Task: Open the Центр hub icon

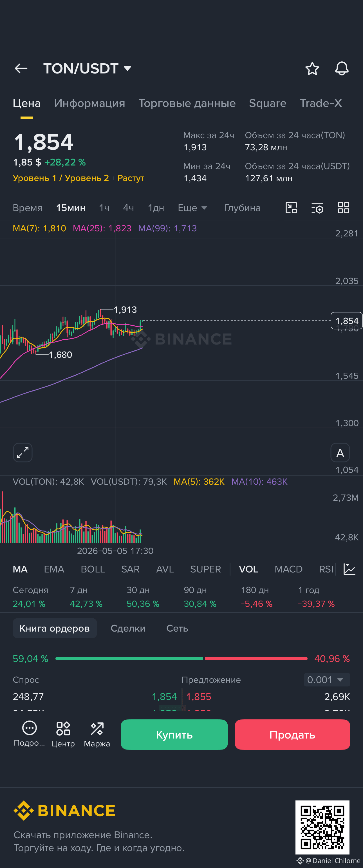Action: click(x=63, y=734)
